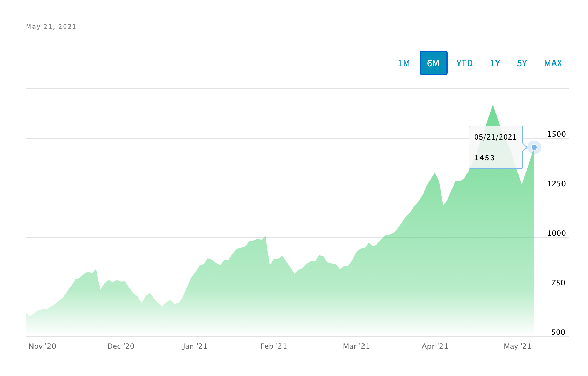
Task: Switch chart to 1Y range
Action: click(495, 63)
